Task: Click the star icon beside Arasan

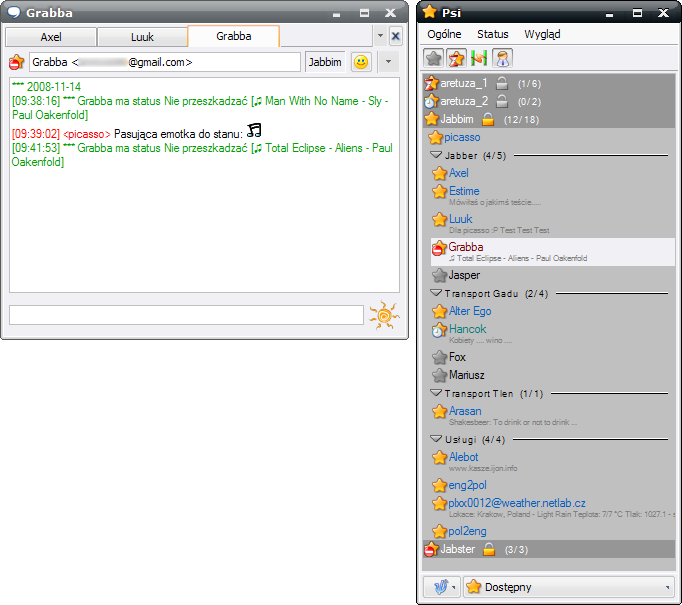Action: pyautogui.click(x=440, y=411)
